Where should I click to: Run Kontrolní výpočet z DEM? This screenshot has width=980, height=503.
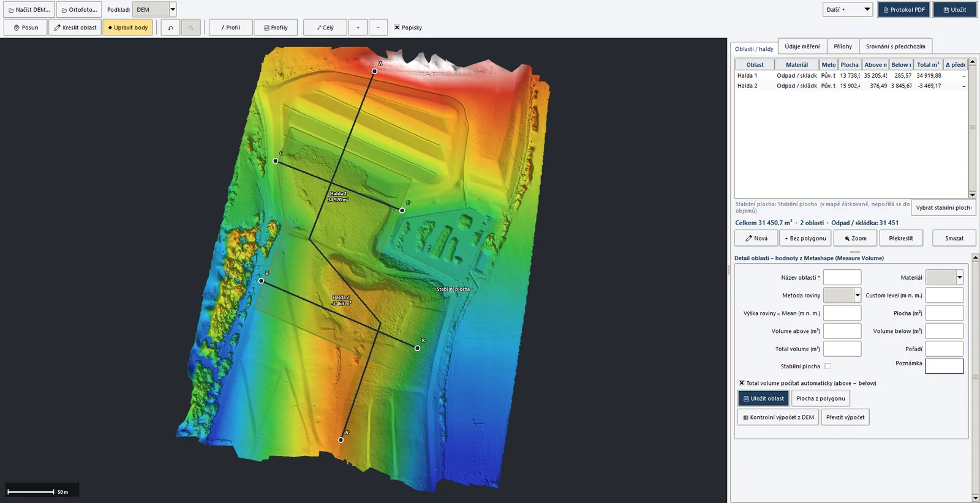[778, 417]
